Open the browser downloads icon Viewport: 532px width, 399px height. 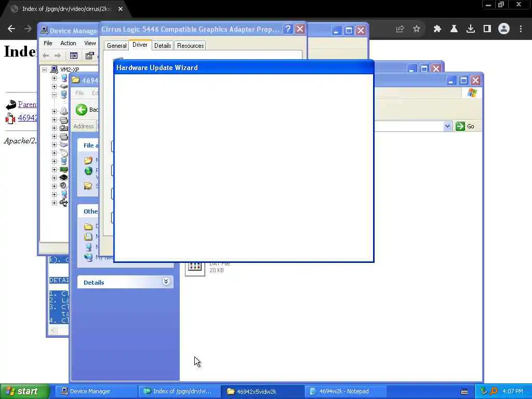(x=471, y=29)
